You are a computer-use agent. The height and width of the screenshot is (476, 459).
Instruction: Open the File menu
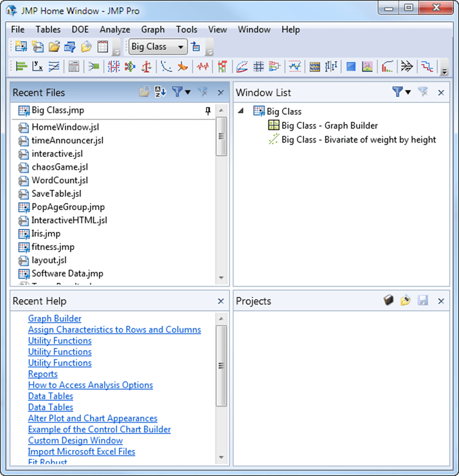click(18, 30)
